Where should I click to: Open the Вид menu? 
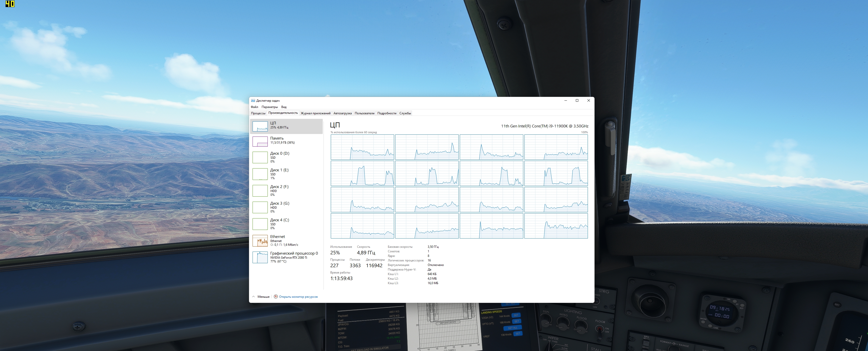pos(284,107)
